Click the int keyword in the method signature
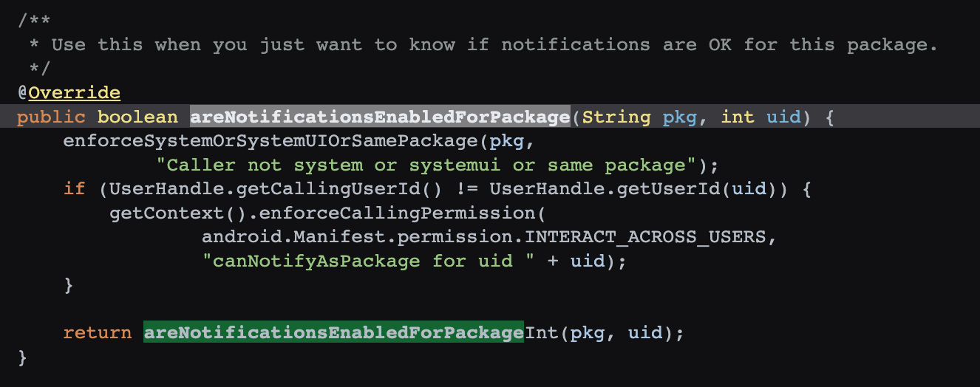Screen dimensions: 980x387 tap(737, 117)
